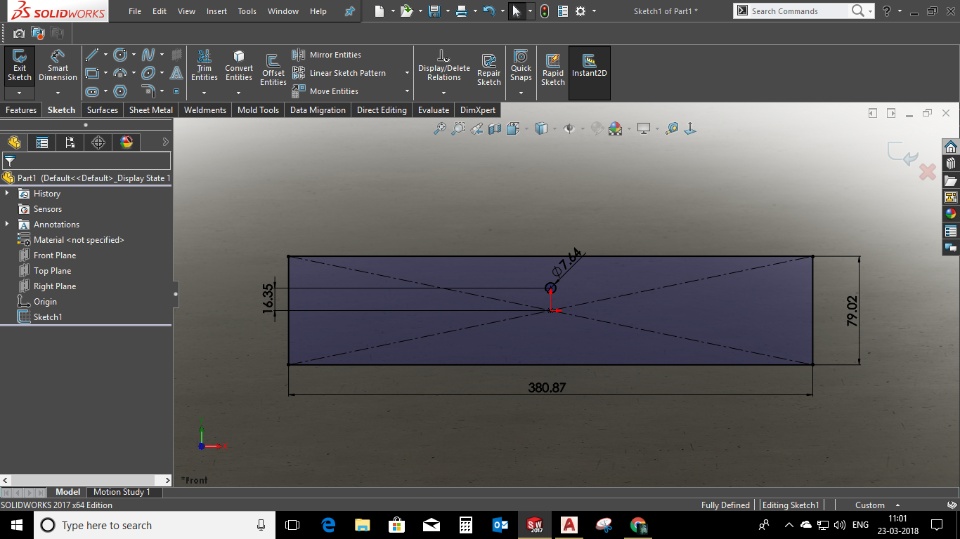
Task: Select the Smart Dimension tool
Action: (57, 64)
